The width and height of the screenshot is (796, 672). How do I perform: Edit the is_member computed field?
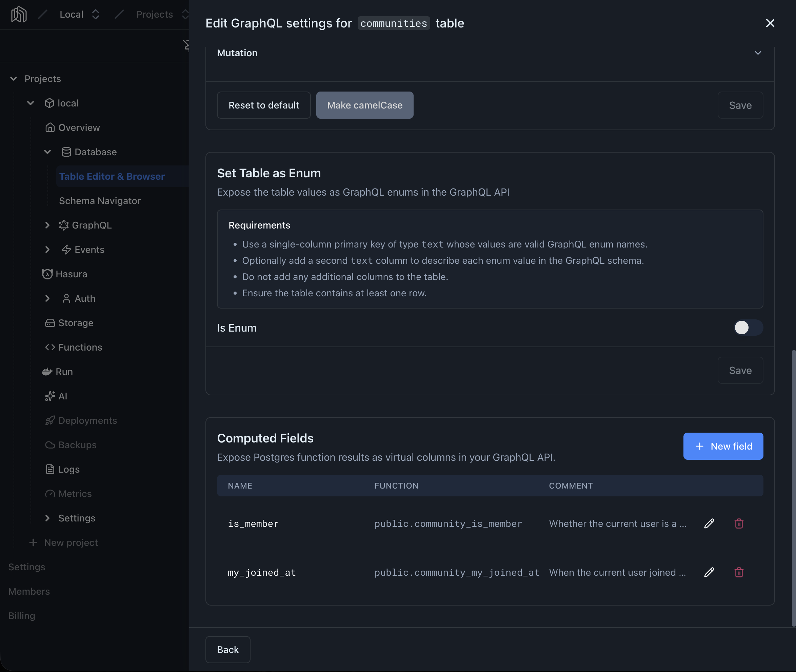(x=709, y=523)
